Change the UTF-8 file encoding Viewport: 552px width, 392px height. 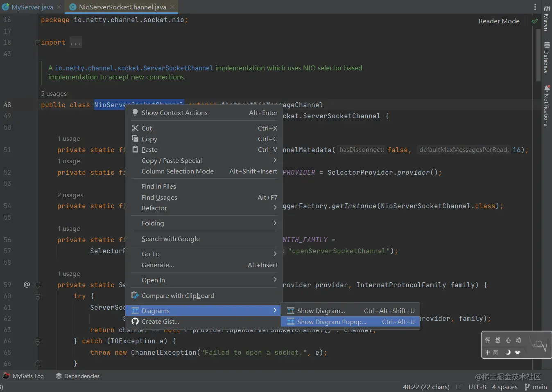pyautogui.click(x=477, y=387)
